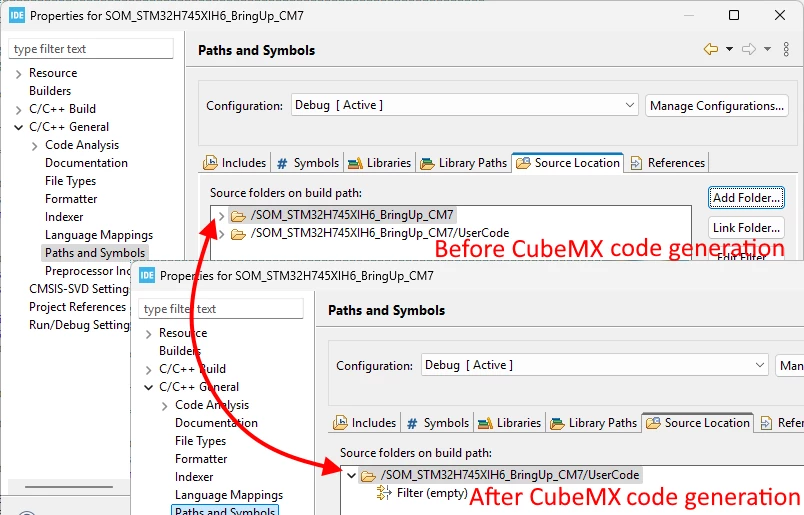Screen dimensions: 804x515
Task: Click the back navigation arrow in upper window
Action: pos(711,49)
